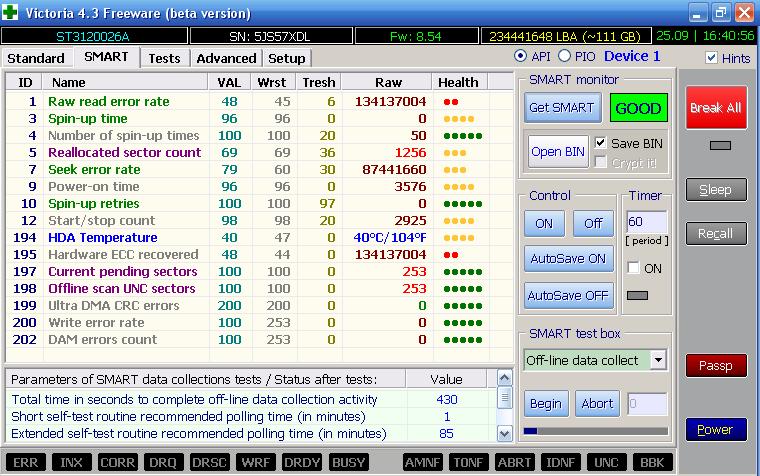760x476 pixels.
Task: Select the PIO radio button
Action: 564,56
